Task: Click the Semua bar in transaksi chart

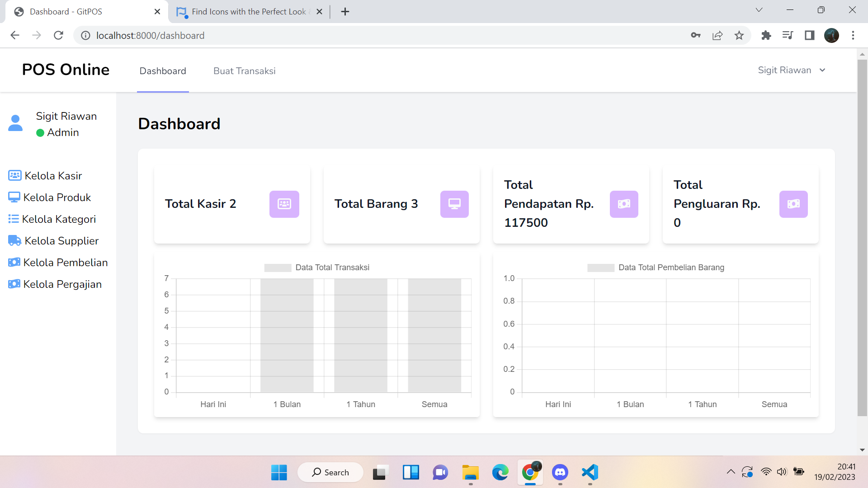Action: point(434,335)
